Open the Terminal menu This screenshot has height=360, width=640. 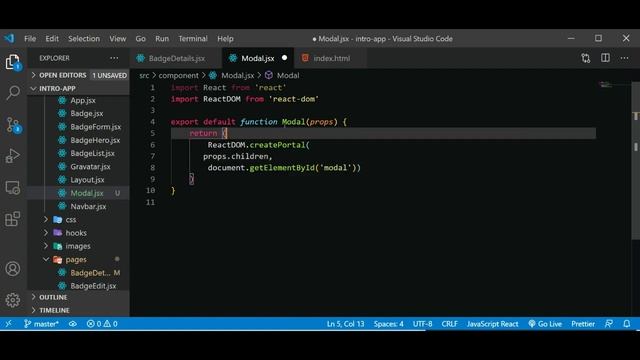pyautogui.click(x=193, y=38)
